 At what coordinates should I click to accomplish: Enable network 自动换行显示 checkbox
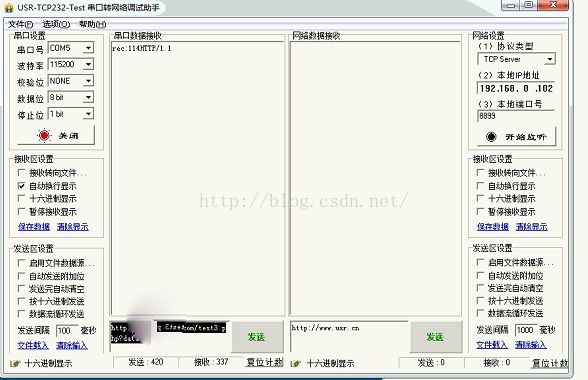coord(480,186)
